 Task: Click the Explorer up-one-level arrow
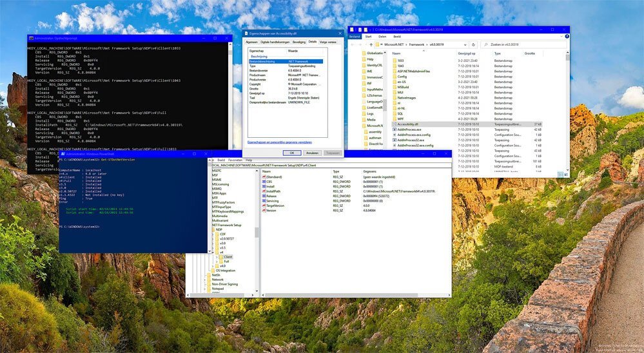(x=371, y=44)
